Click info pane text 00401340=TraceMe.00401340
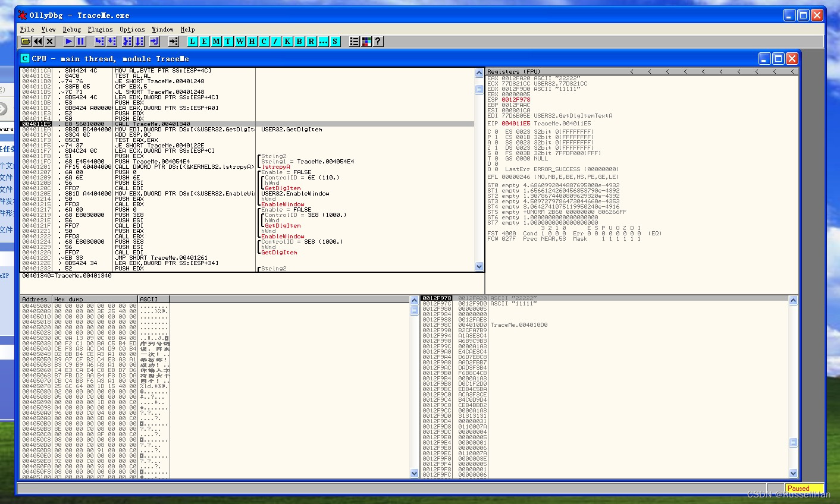This screenshot has height=504, width=840. click(67, 276)
